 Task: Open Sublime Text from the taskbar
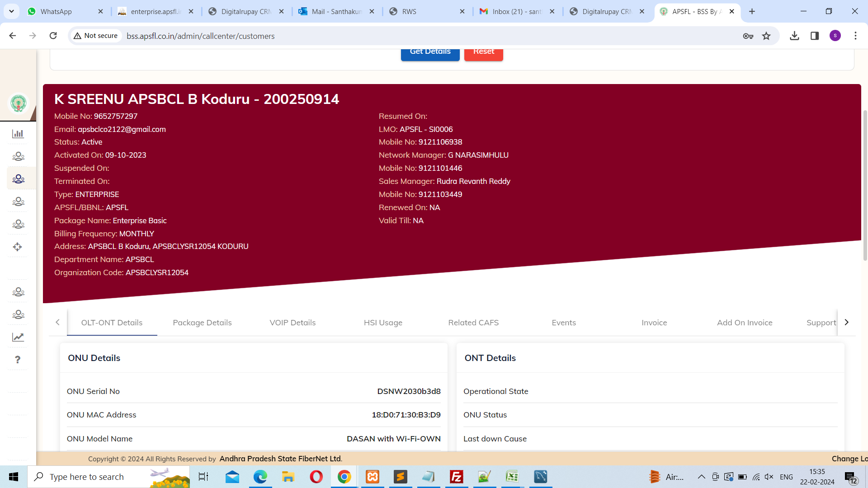tap(401, 477)
